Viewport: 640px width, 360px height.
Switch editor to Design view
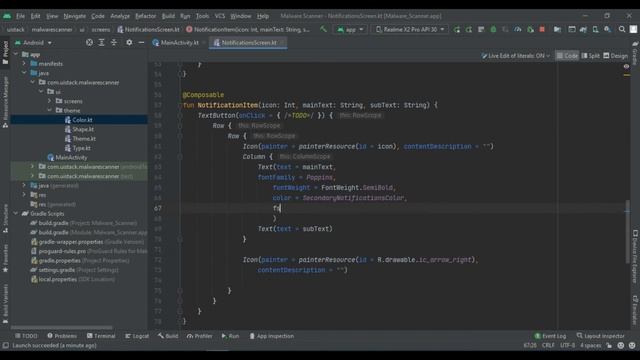pyautogui.click(x=616, y=56)
